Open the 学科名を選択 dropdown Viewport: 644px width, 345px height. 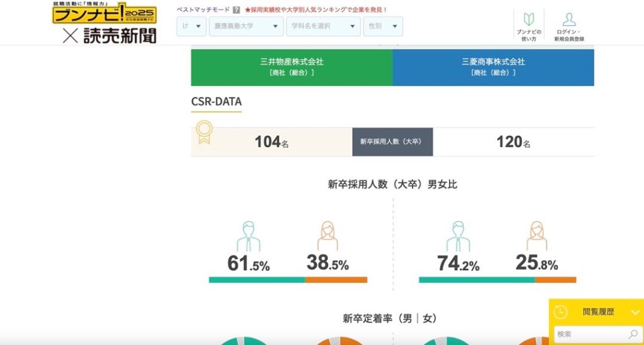323,26
